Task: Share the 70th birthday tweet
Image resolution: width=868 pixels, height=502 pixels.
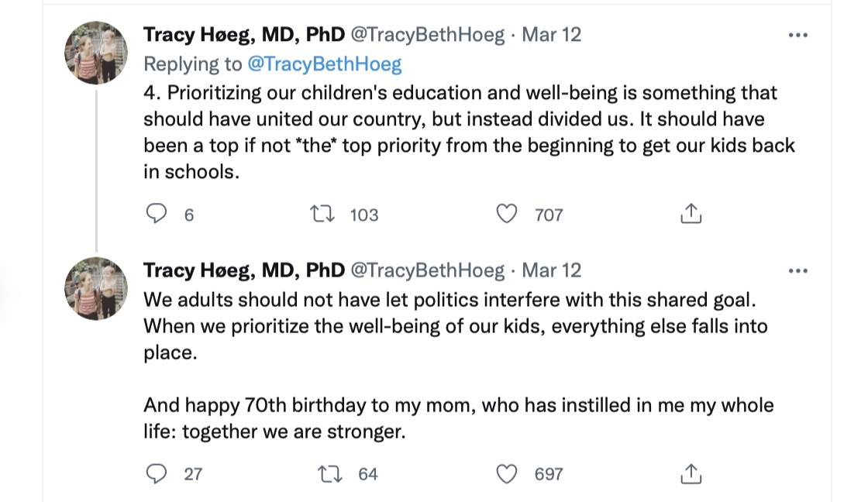Action: pyautogui.click(x=691, y=473)
